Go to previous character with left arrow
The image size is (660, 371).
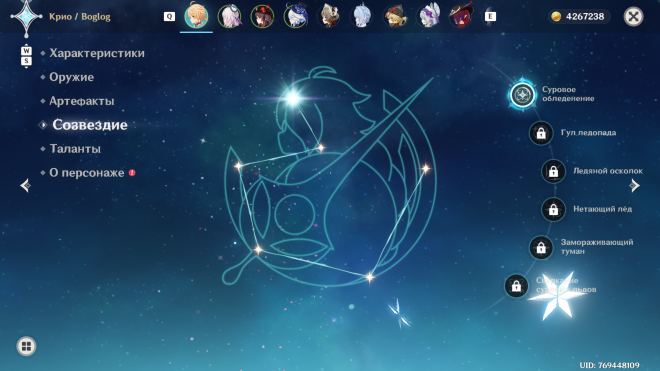25,185
